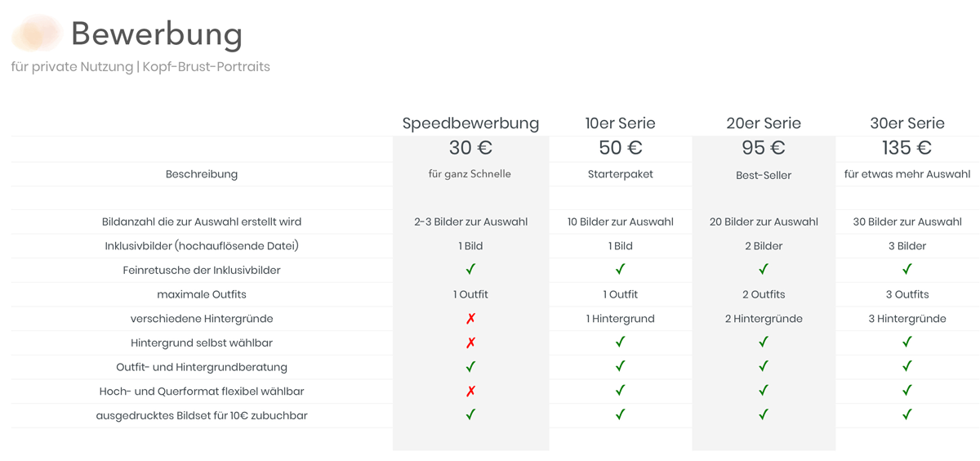This screenshot has height=461, width=980.
Task: Click Outfit- und Hintergrundberatung checkmark under 20er Serie
Action: [764, 366]
